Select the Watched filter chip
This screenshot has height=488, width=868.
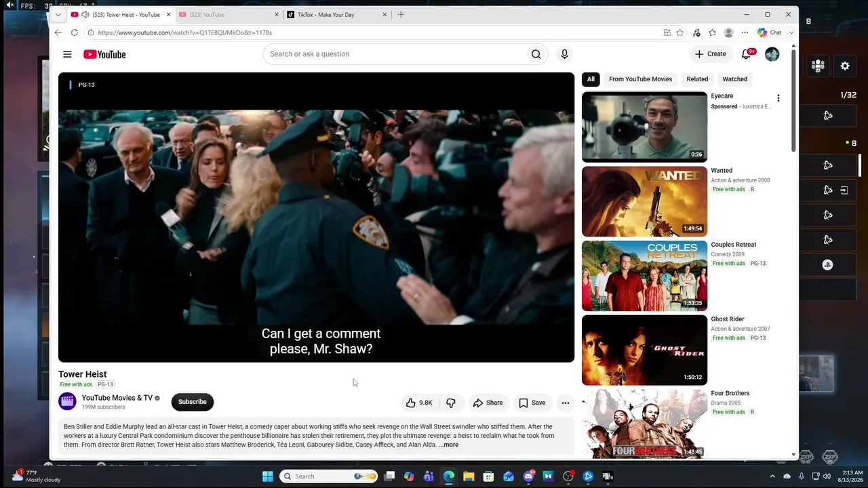(735, 79)
